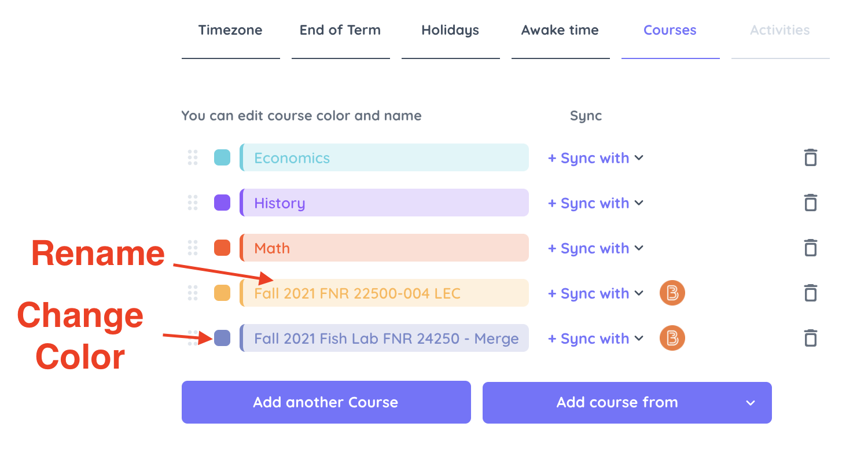Click Brightspace icon beside FNR 22500-004 LEC
Screen dimensions: 868x456
672,293
